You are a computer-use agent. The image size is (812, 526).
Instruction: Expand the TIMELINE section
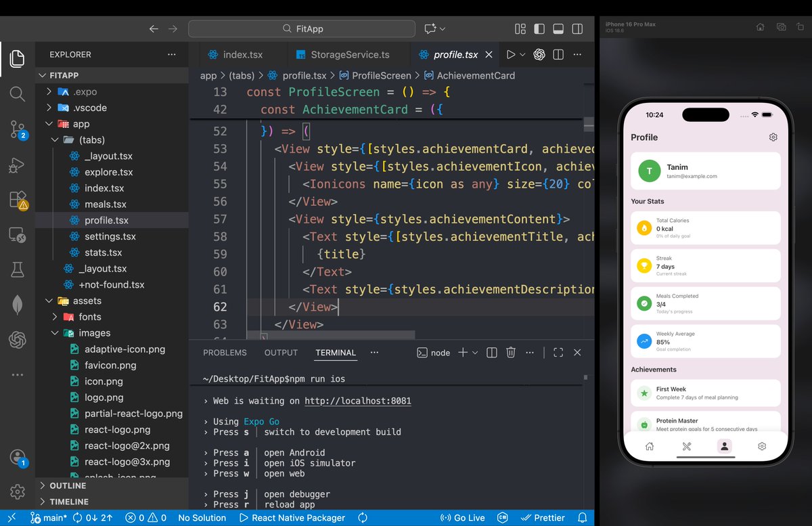112,502
